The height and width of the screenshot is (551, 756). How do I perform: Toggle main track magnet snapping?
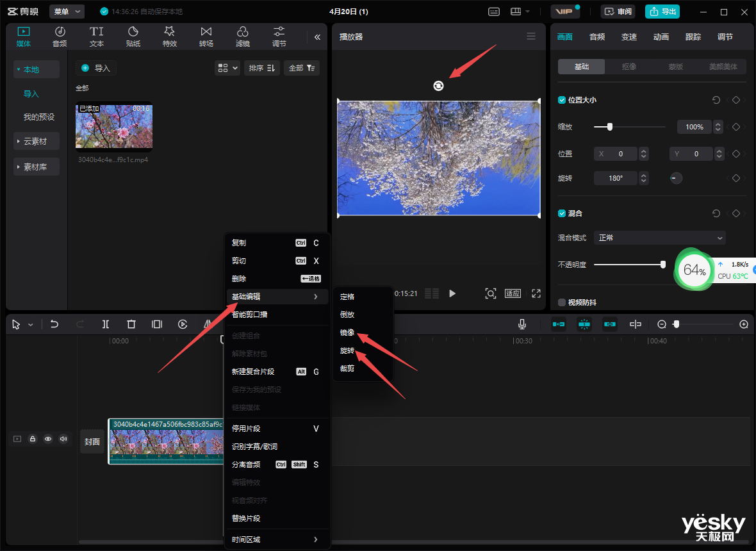(x=558, y=324)
